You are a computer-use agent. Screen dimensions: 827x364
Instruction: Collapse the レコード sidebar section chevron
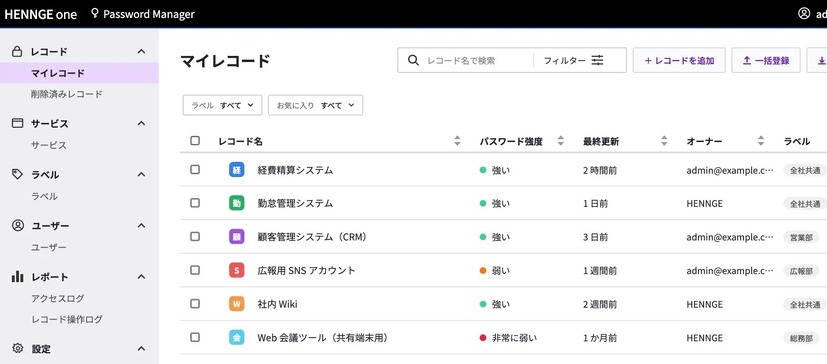point(141,52)
